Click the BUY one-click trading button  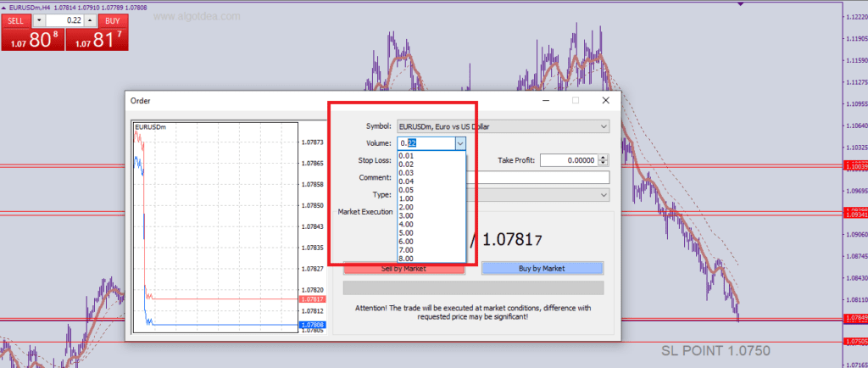coord(113,20)
